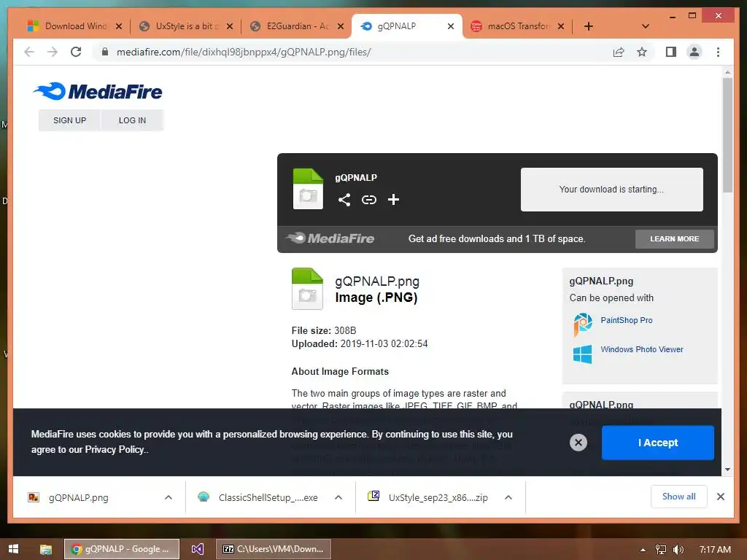The image size is (747, 560).
Task: Open the Chrome profile avatar menu
Action: coord(694,52)
